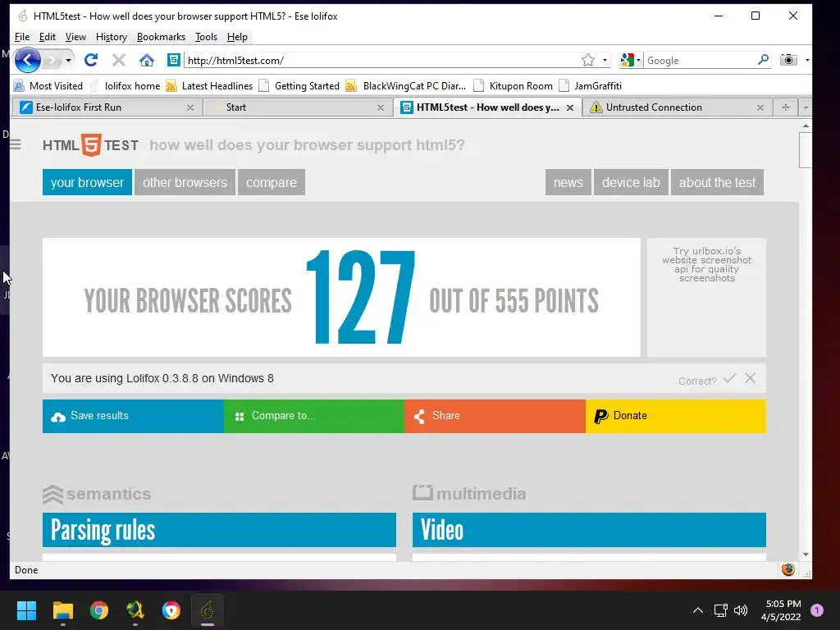Reload the page with the refresh icon
Screen dimensions: 840x630
(x=91, y=60)
